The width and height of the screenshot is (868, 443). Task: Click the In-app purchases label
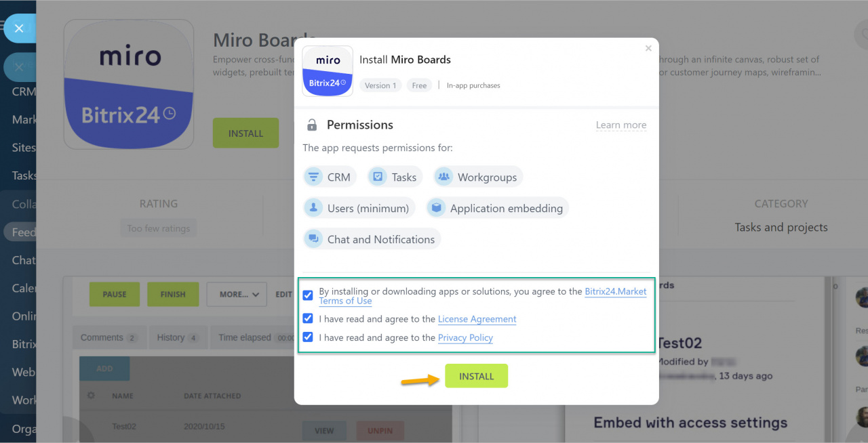click(473, 85)
